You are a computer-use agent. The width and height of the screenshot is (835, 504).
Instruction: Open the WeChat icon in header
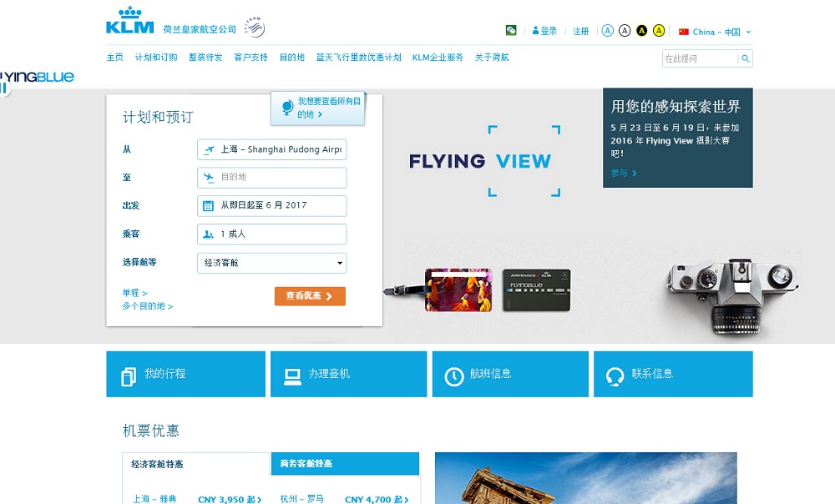511,30
